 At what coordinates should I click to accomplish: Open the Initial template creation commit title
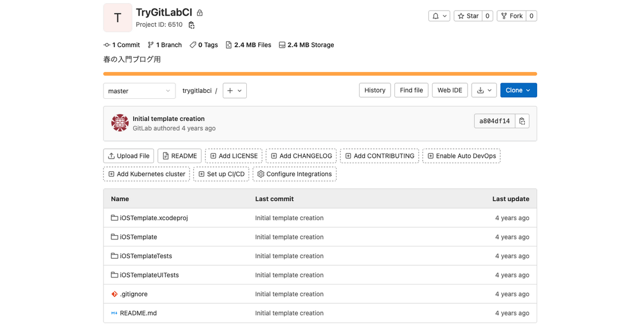click(x=169, y=119)
